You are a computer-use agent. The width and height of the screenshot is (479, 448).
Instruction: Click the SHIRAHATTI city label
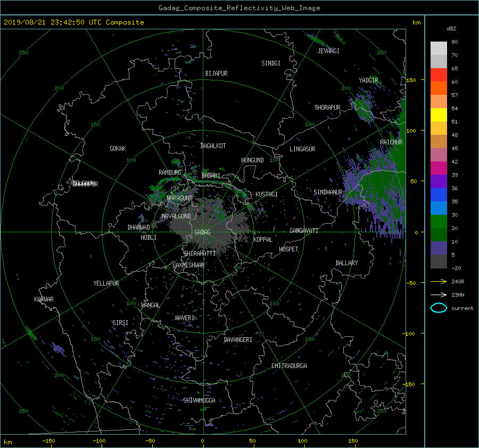pyautogui.click(x=200, y=254)
